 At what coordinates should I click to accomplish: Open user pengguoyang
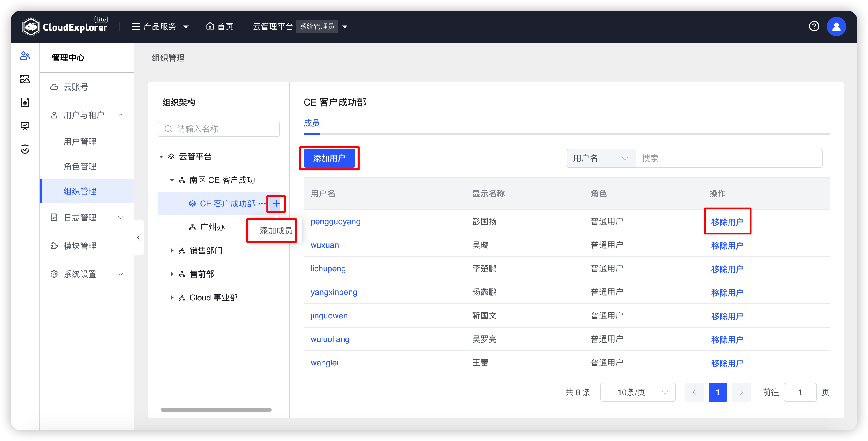335,221
